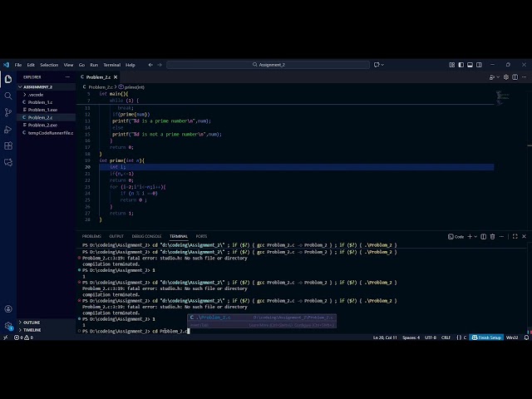532x399 pixels.
Task: Open tempCodeRunnerFile.c in the Explorer
Action: tap(47, 133)
